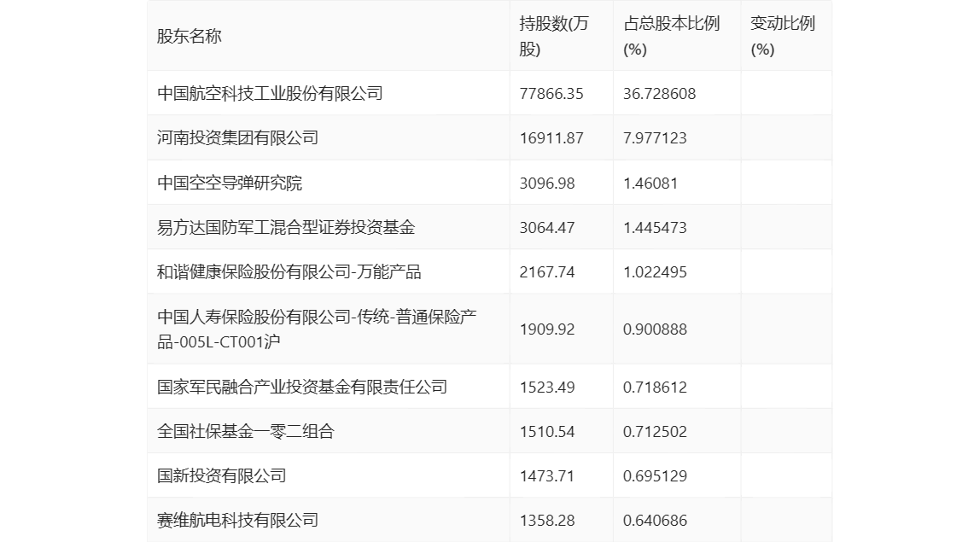The image size is (980, 542).
Task: Select 易方达国防军工混合型证券投资基金 row name
Action: tap(286, 227)
